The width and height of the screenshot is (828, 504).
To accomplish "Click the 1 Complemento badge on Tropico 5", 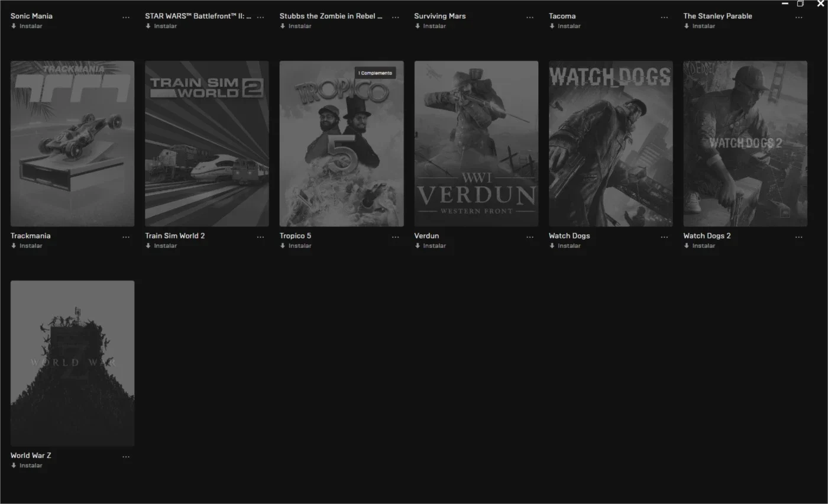I will point(375,73).
